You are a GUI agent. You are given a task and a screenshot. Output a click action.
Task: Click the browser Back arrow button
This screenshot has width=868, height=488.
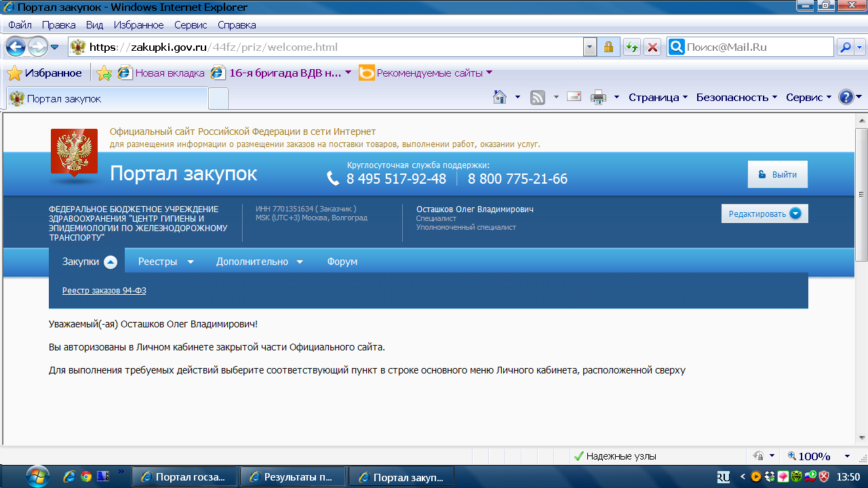16,47
